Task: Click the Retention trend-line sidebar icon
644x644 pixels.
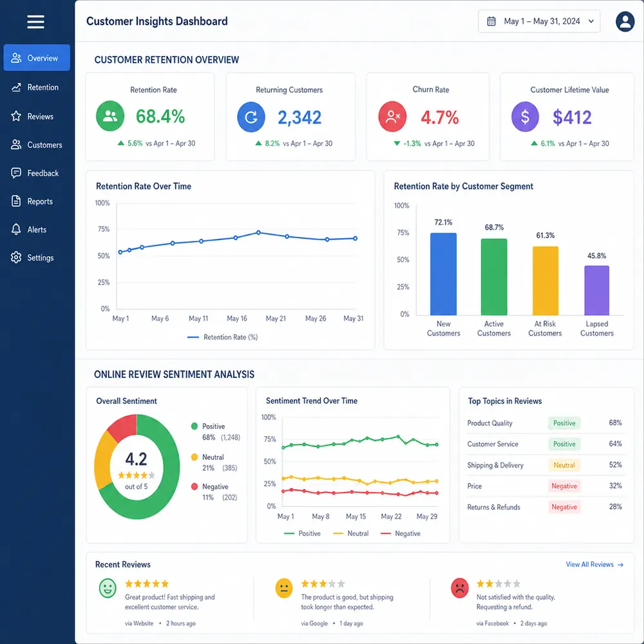Action: 16,87
